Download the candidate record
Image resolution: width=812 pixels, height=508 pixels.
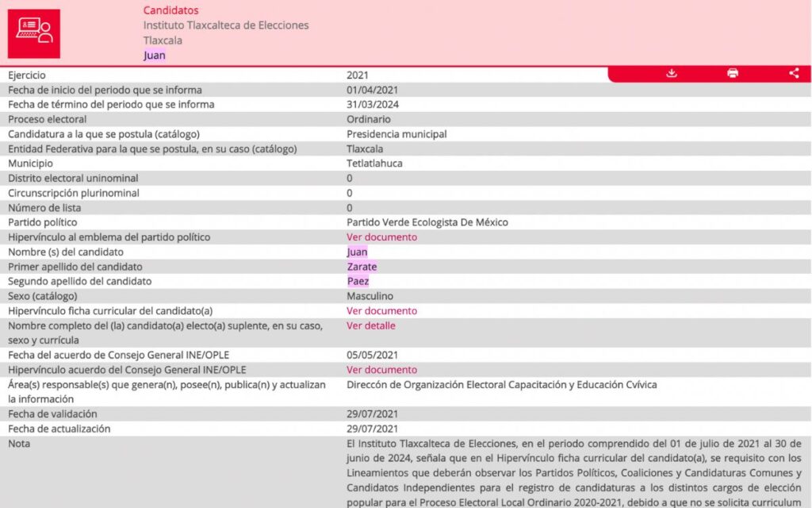[x=672, y=73]
